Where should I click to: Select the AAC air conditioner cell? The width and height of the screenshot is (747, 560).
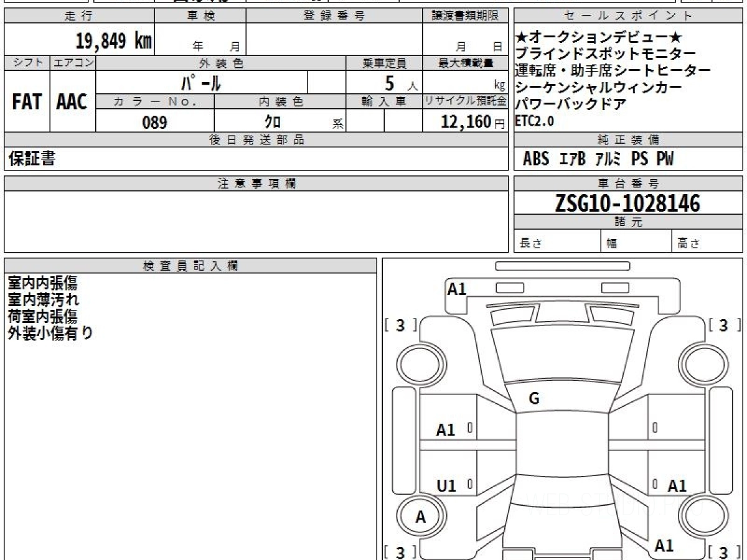72,101
